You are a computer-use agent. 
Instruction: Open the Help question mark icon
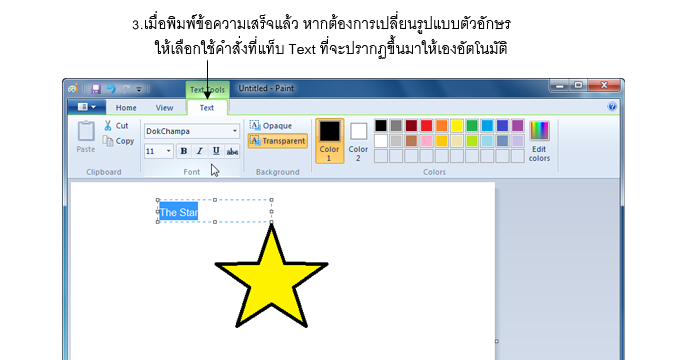coord(612,107)
